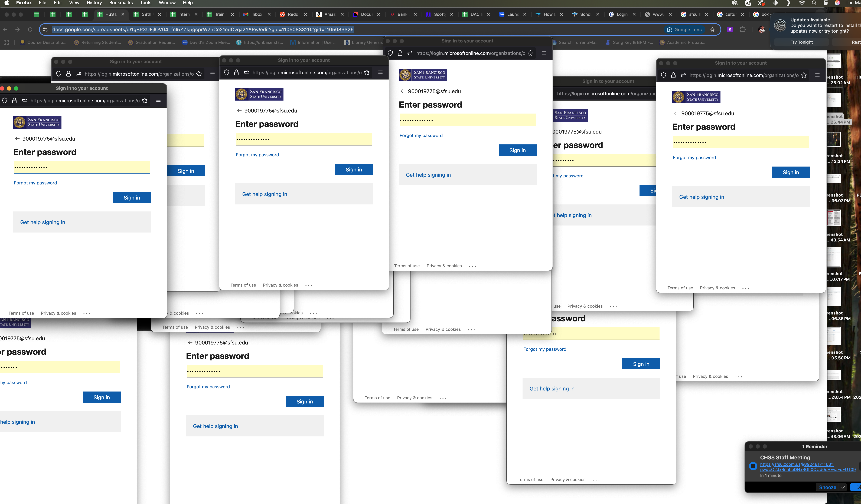
Task: Open the hamburger menu in the window overlapping the bookmarks bar
Action: coord(544,53)
